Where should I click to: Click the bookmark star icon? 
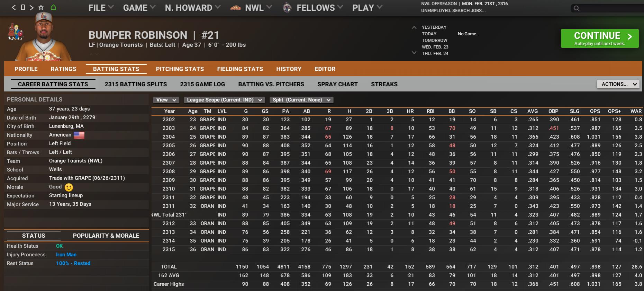41,7
